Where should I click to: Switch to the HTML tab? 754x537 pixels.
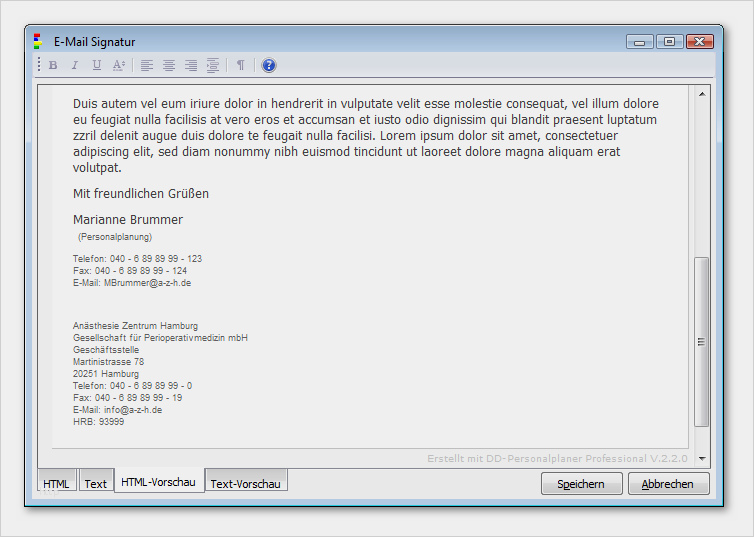(56, 483)
